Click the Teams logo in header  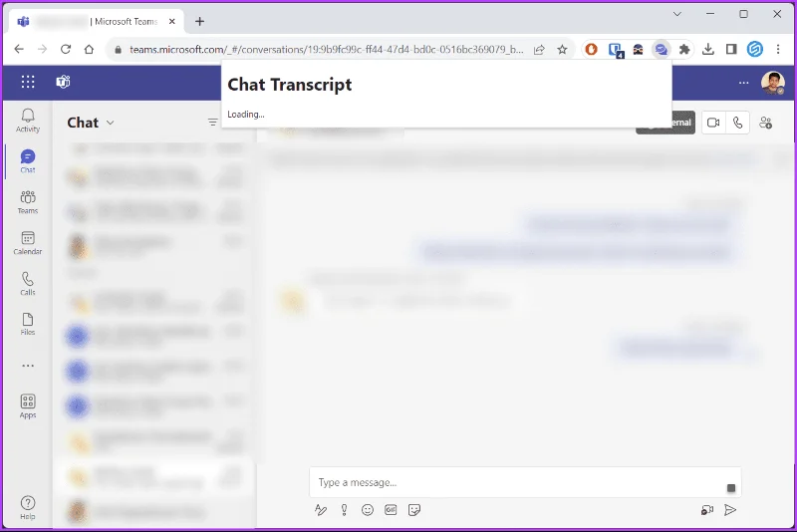(63, 82)
